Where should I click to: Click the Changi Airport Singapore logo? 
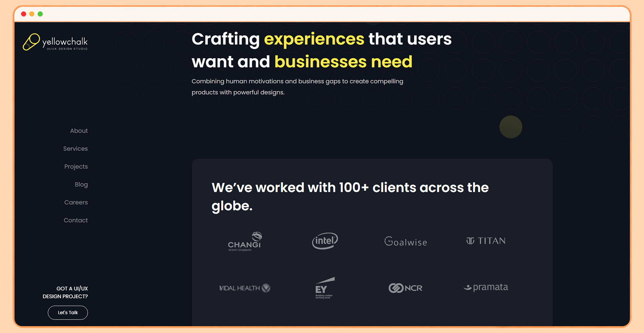(245, 241)
